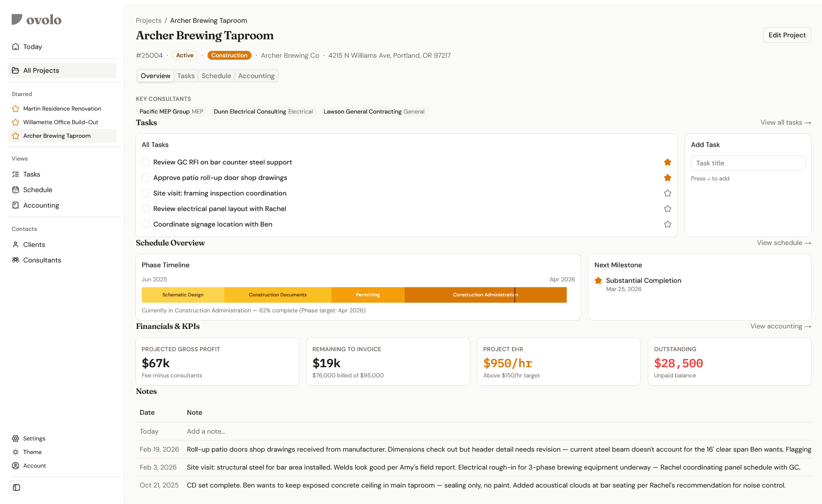Image resolution: width=822 pixels, height=504 pixels.
Task: Switch to the Accounting tab
Action: tap(256, 76)
